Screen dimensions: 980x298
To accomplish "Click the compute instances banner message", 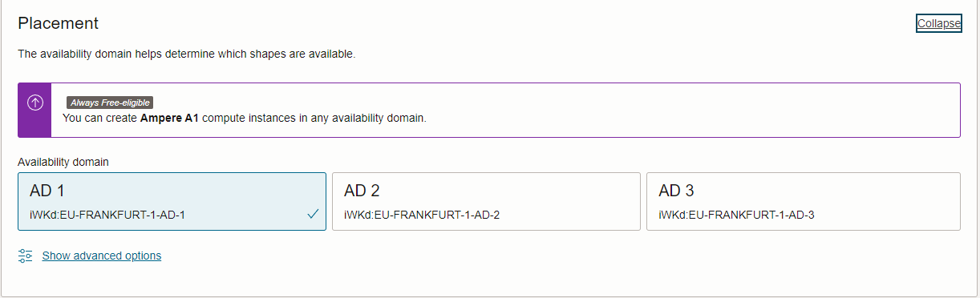I will pyautogui.click(x=245, y=118).
